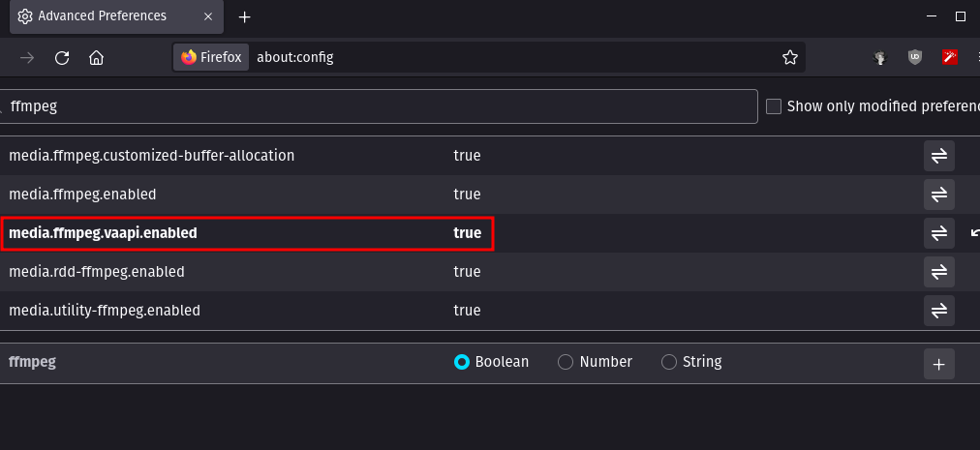980x450 pixels.
Task: Toggle media.utility-ffmpeg.enabled preference
Action: (x=938, y=311)
